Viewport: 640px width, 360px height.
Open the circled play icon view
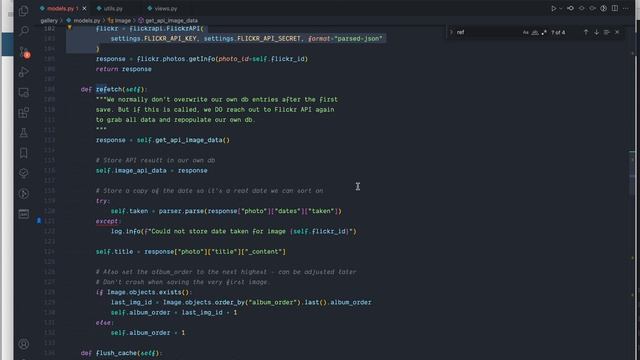(x=24, y=193)
